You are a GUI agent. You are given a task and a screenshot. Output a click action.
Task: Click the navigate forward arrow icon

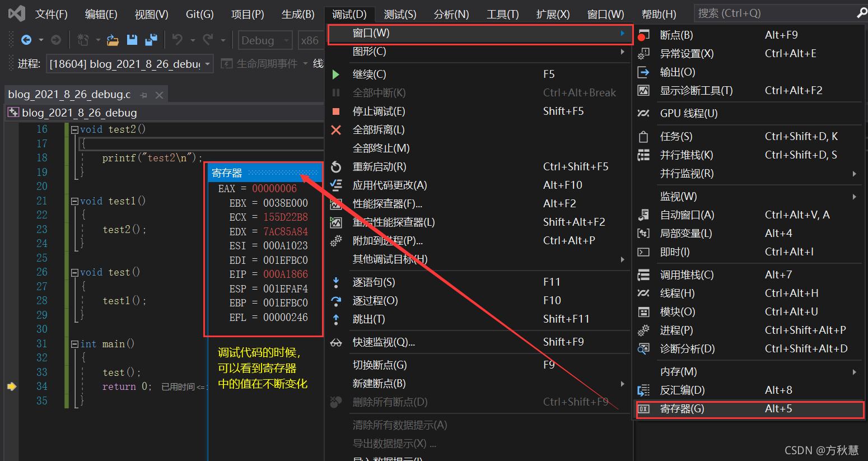[x=56, y=40]
